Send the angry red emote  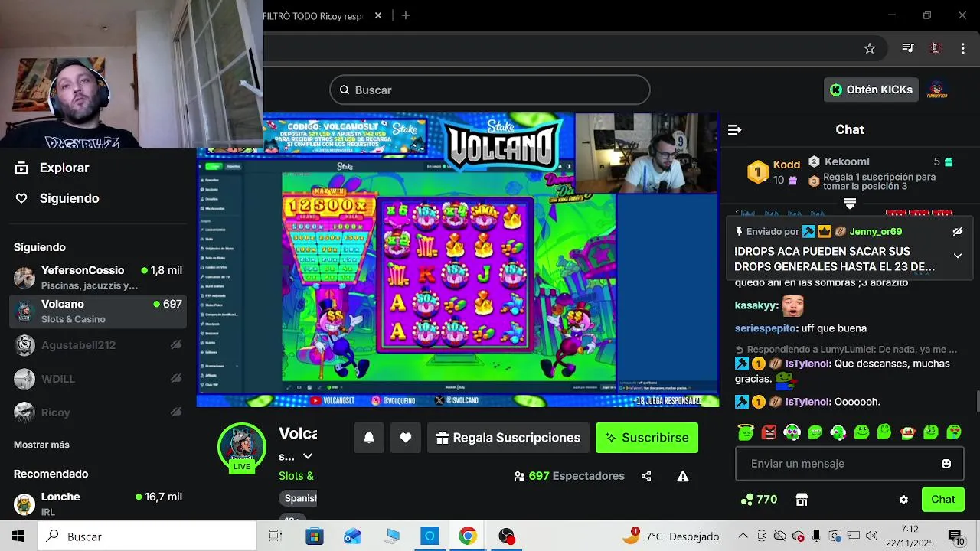(x=769, y=432)
